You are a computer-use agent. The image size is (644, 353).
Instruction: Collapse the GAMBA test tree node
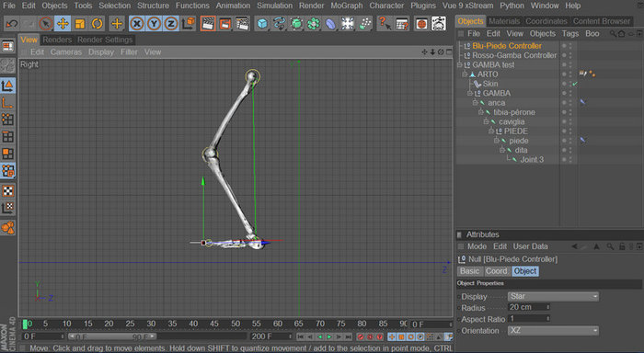[460, 65]
